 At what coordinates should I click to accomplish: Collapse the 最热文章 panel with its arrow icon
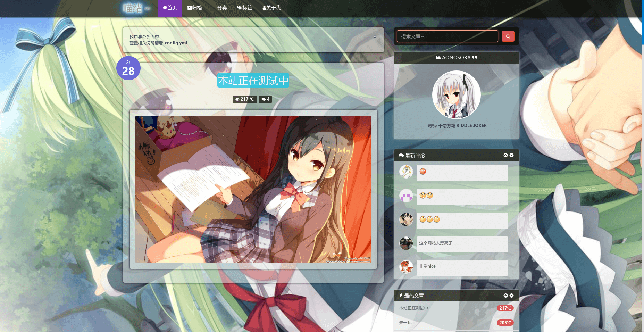click(x=505, y=296)
